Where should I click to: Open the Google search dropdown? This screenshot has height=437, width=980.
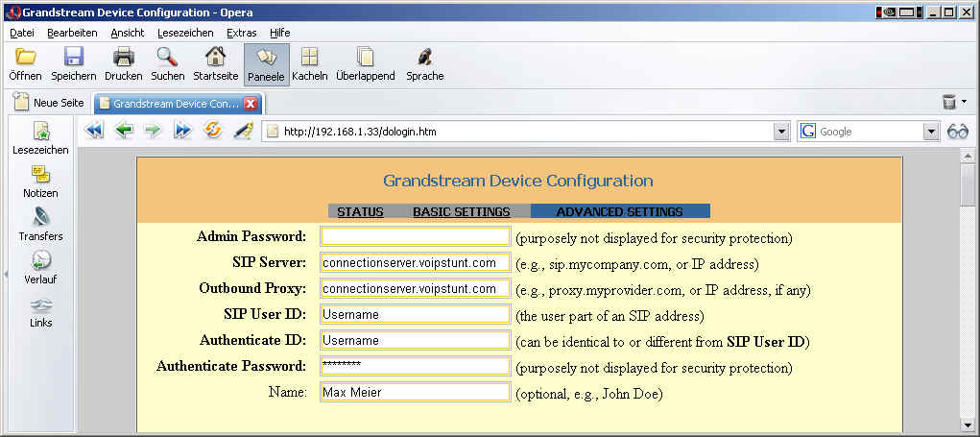(x=931, y=132)
